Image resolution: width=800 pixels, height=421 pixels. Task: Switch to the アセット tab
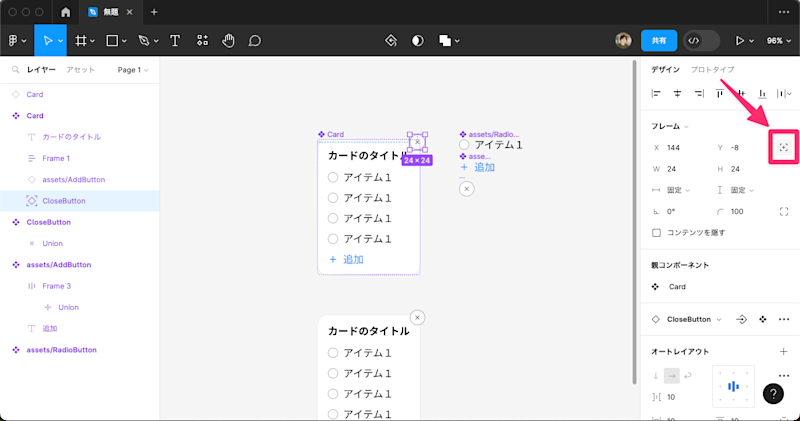(81, 70)
